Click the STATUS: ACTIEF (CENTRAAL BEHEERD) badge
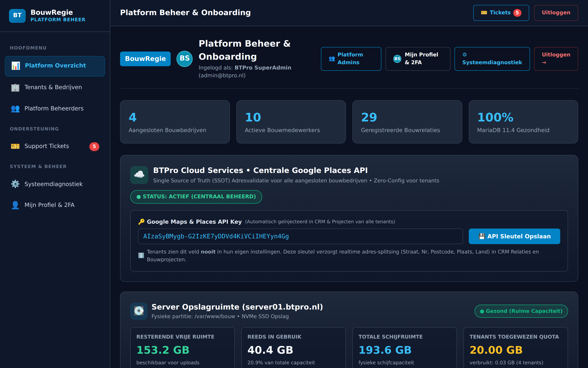Screen dimensions: 588x368 tap(196, 197)
